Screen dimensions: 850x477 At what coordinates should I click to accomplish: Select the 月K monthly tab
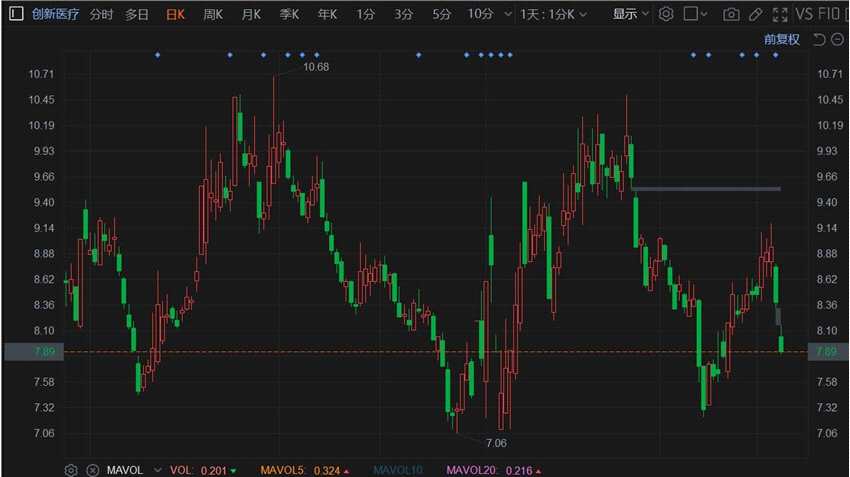click(251, 15)
